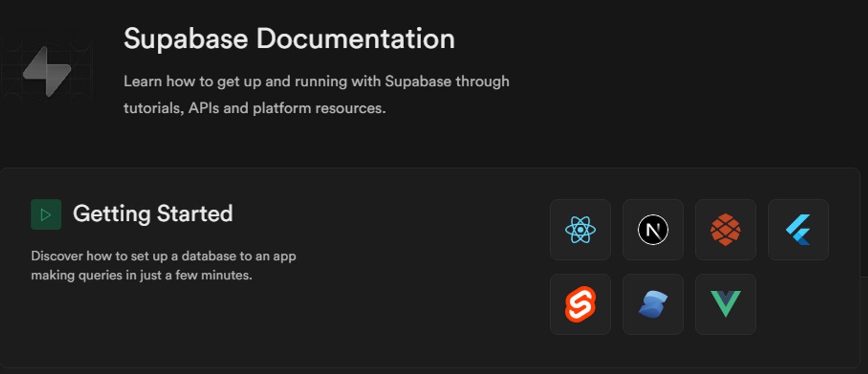Screen dimensions: 868x374
Task: Click the green Getting Started play icon
Action: click(46, 214)
